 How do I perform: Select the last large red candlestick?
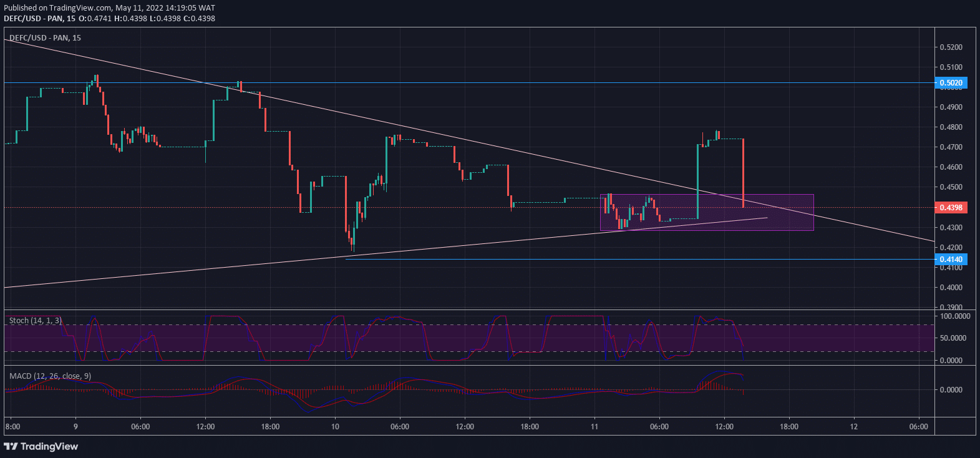pos(744,173)
